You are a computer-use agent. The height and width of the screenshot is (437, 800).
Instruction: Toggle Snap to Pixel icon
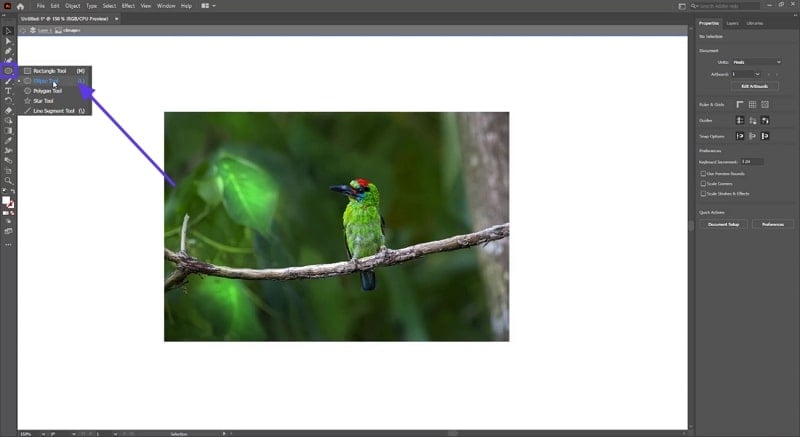pyautogui.click(x=765, y=136)
